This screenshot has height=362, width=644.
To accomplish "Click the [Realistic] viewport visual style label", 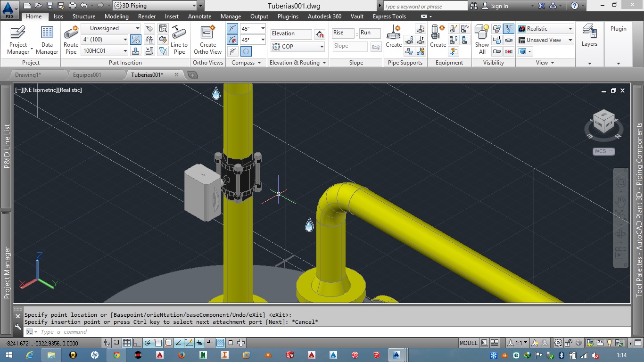I will pos(70,90).
